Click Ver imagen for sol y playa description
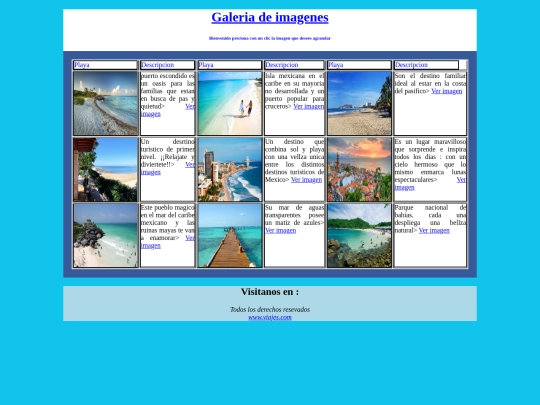 pos(307,180)
